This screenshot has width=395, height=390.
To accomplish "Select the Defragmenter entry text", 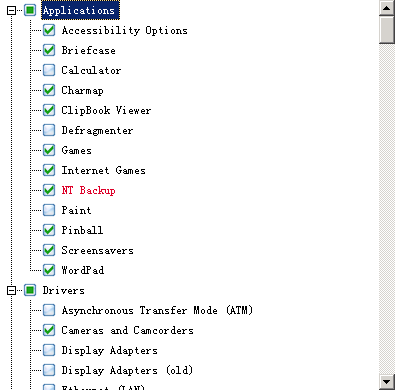I will [x=97, y=130].
